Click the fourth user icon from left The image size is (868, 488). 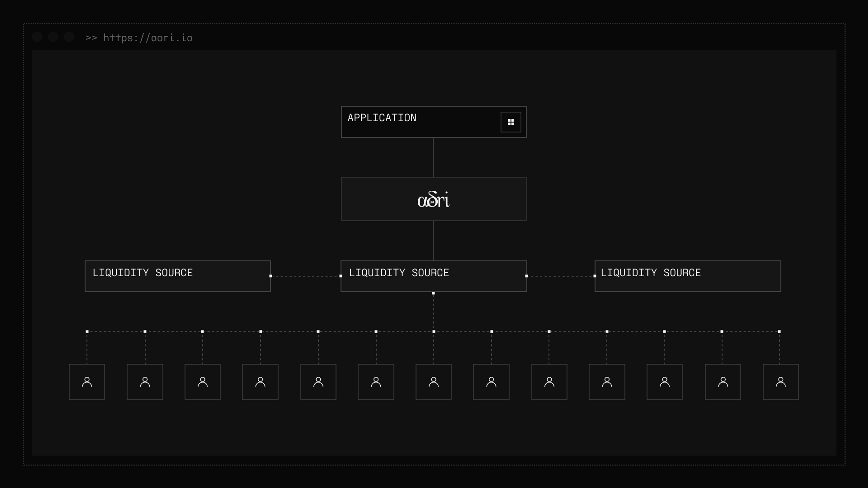point(260,382)
